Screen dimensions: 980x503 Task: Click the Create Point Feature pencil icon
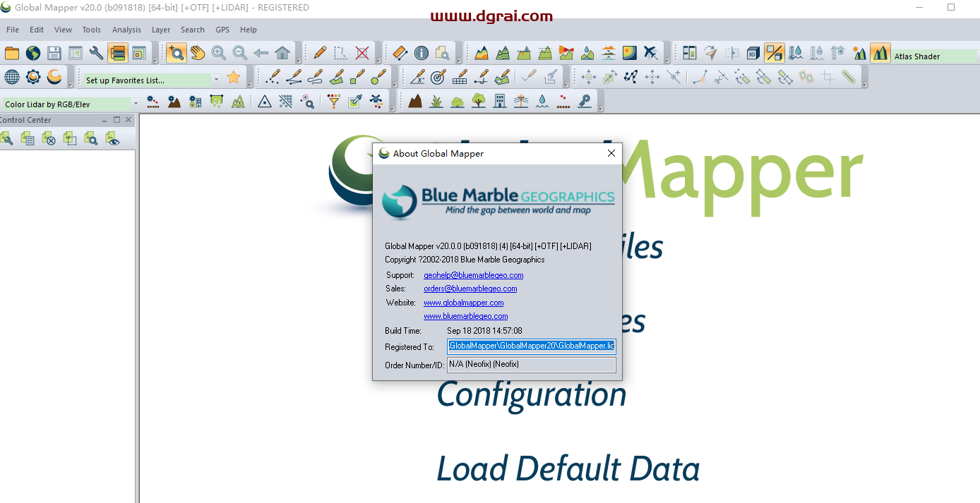(273, 77)
